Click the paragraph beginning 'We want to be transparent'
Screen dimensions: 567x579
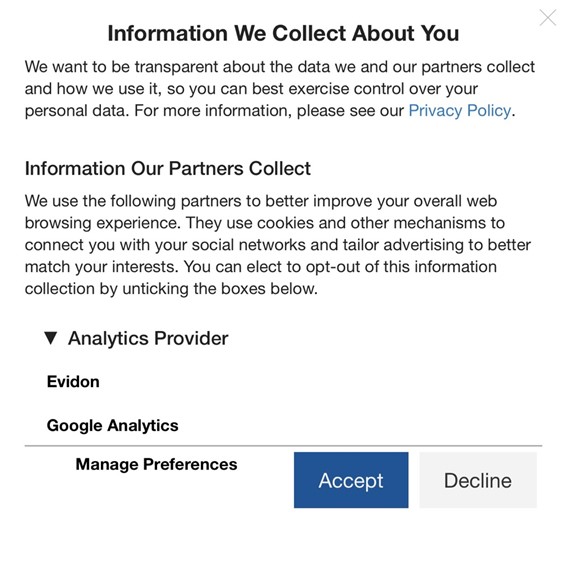[x=280, y=89]
